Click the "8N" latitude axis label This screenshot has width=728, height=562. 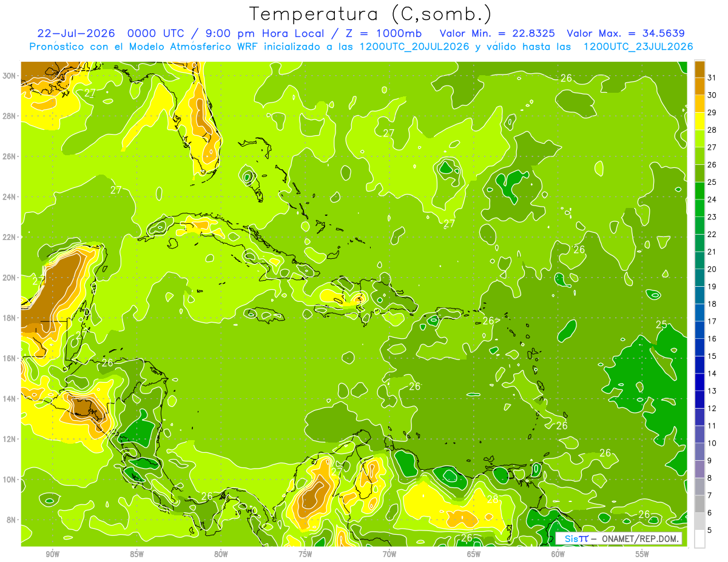[12, 520]
